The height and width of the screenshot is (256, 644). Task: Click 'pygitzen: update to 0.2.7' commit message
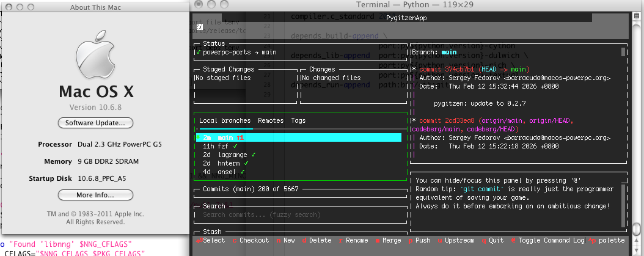point(480,103)
